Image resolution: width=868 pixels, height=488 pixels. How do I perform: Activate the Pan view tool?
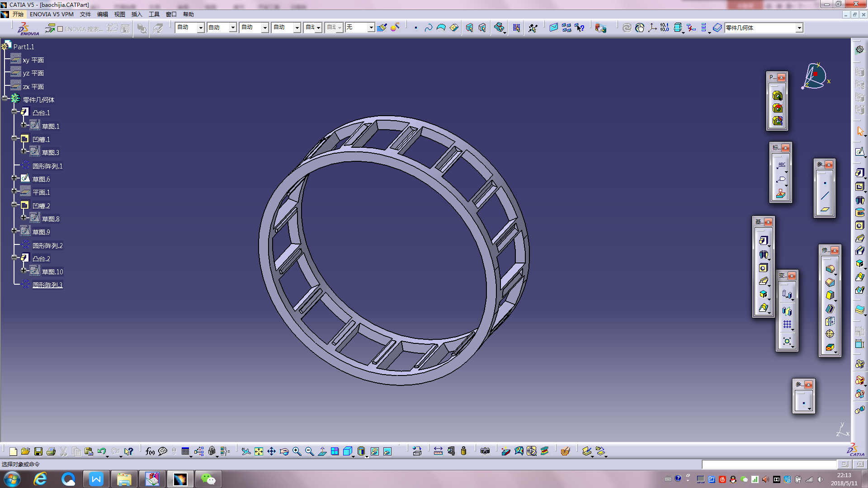point(271,451)
